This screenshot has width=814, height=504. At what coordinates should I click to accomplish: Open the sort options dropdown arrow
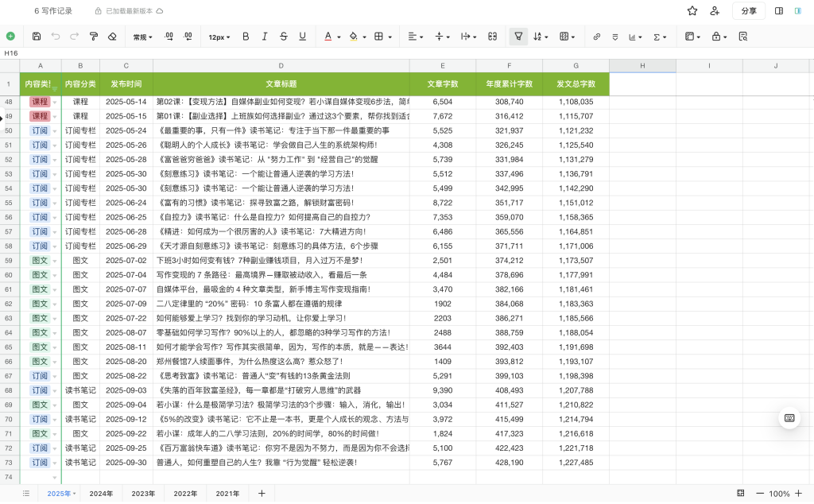coord(547,36)
